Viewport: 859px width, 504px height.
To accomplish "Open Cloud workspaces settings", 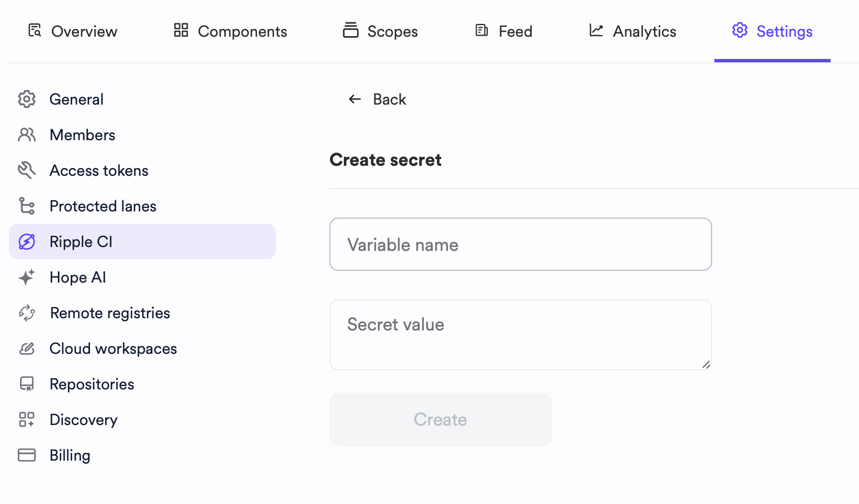I will coord(142,348).
